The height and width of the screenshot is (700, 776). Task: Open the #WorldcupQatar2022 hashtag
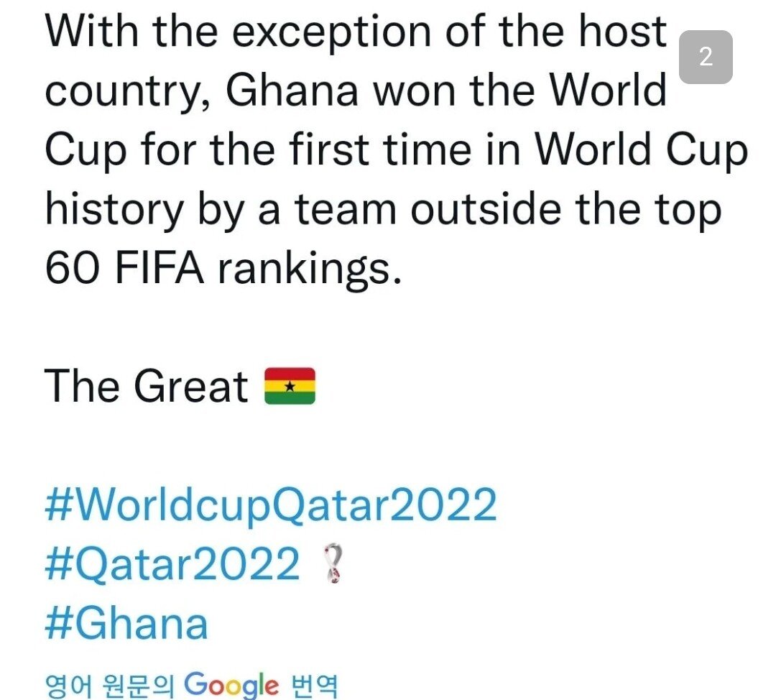[270, 505]
